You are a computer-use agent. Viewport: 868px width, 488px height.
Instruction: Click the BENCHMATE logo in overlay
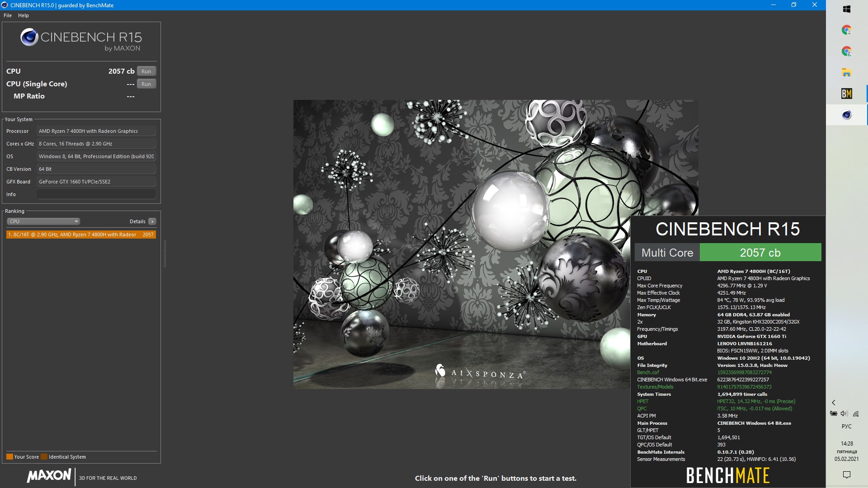(x=728, y=475)
